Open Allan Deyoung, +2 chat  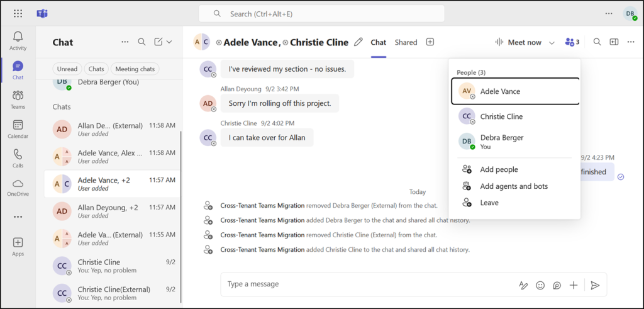(x=112, y=211)
